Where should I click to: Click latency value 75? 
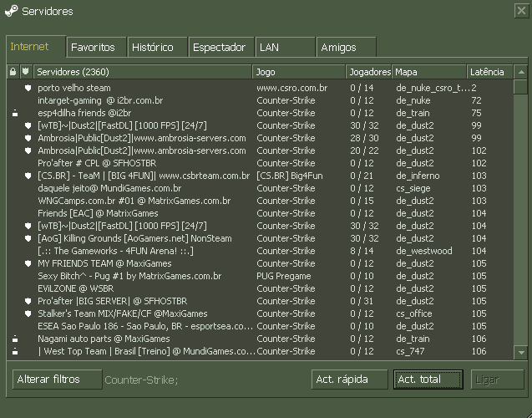point(476,113)
